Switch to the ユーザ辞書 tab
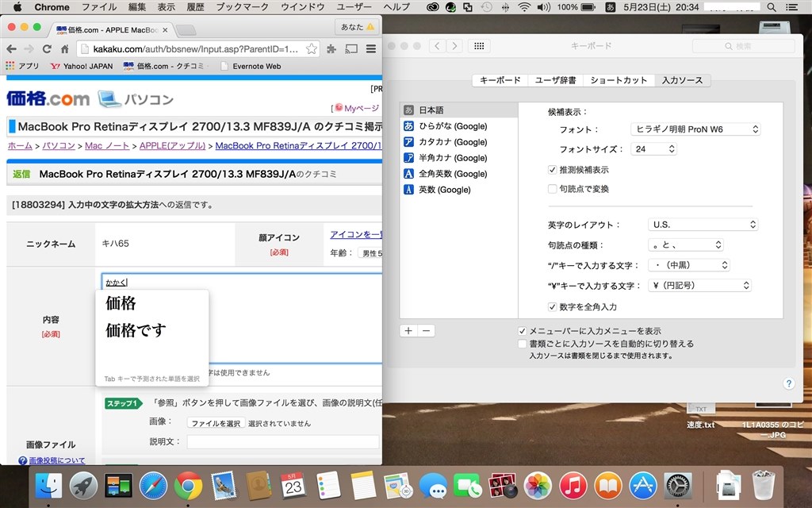812x508 pixels. point(555,80)
